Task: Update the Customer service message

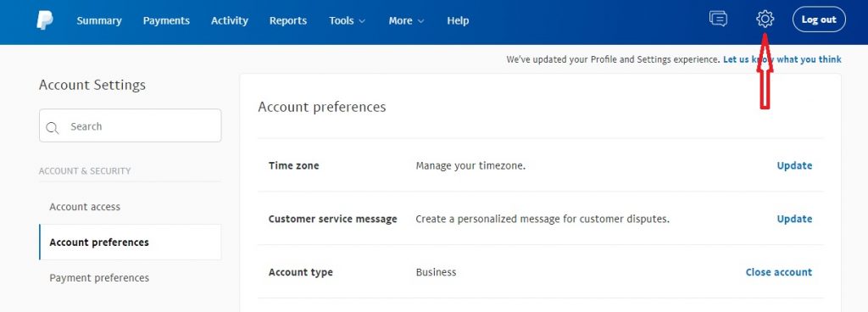Action: (794, 219)
